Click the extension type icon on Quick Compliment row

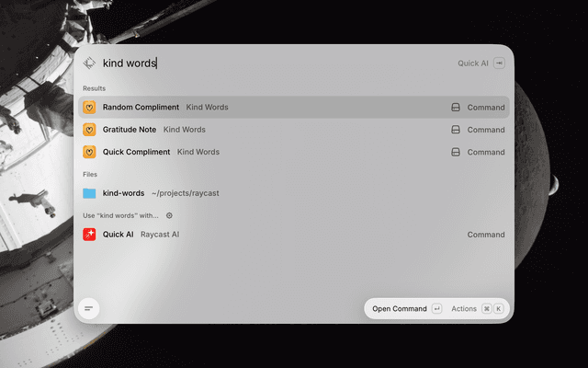[x=456, y=152]
